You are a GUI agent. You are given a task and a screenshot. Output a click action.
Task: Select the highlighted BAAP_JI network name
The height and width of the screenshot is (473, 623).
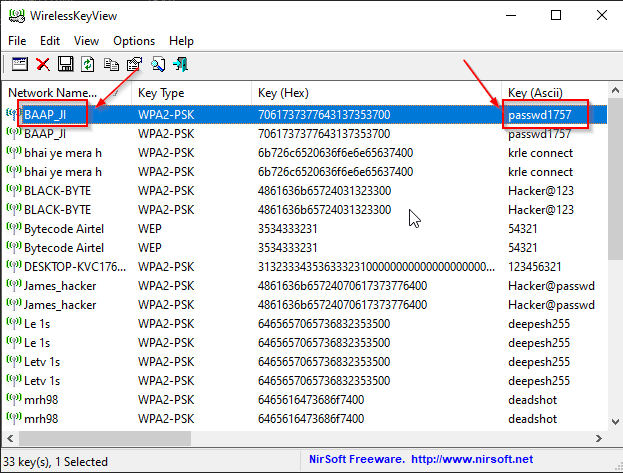45,115
